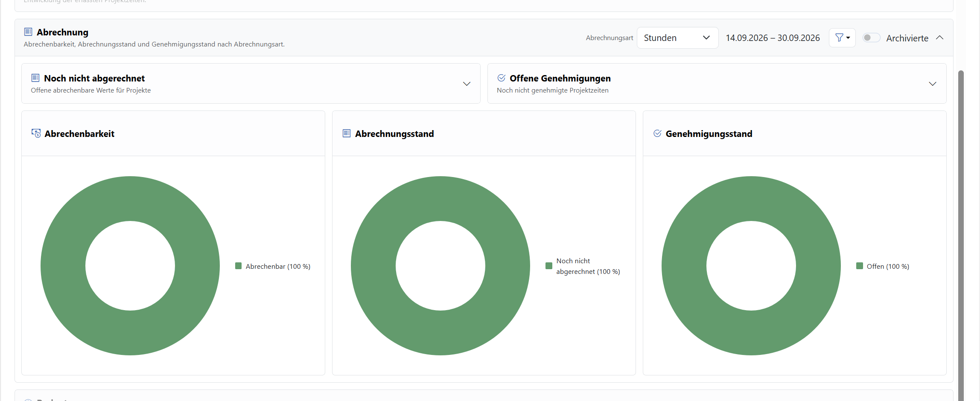Toggle the Abrechenbar (100 %) legend label
The width and height of the screenshot is (980, 401).
278,266
